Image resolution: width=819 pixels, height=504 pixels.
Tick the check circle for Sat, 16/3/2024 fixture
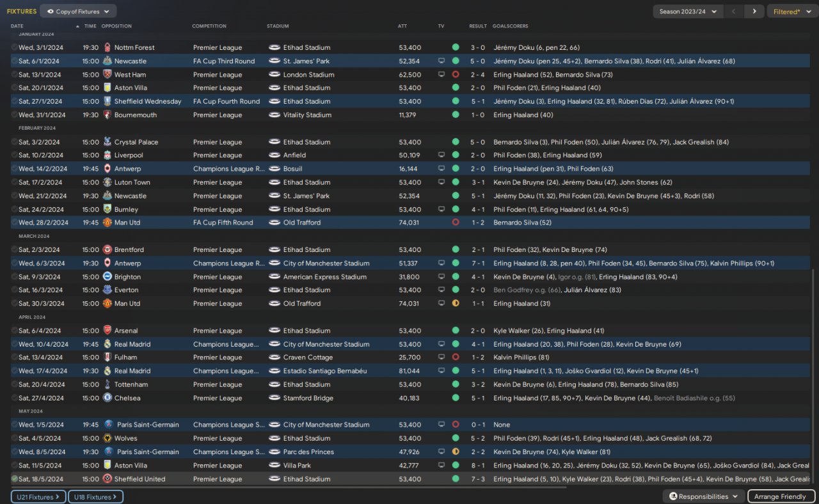15,290
